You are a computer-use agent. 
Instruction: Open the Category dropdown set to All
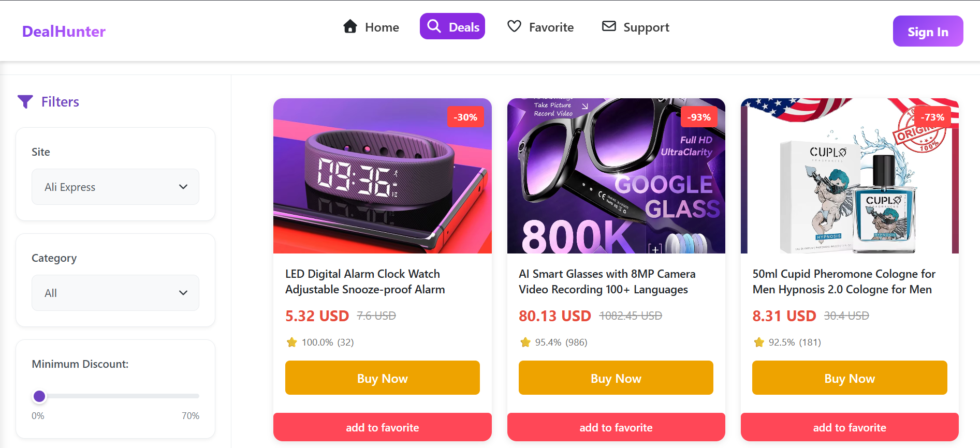[115, 293]
